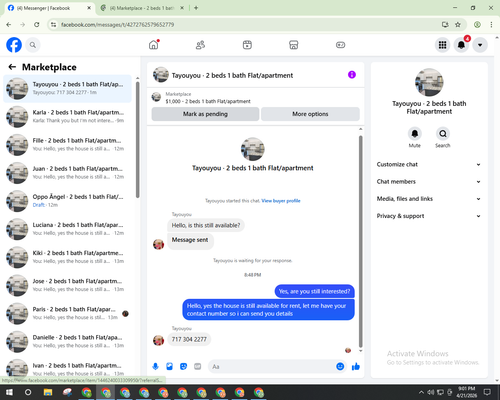The height and width of the screenshot is (400, 500).
Task: Choose a sticker from the composer
Action: (183, 367)
